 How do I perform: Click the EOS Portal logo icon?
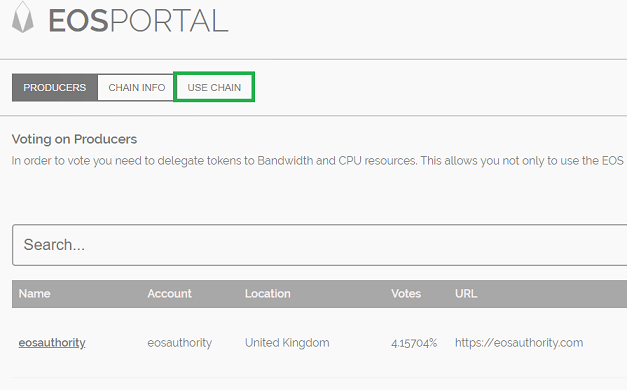(23, 17)
